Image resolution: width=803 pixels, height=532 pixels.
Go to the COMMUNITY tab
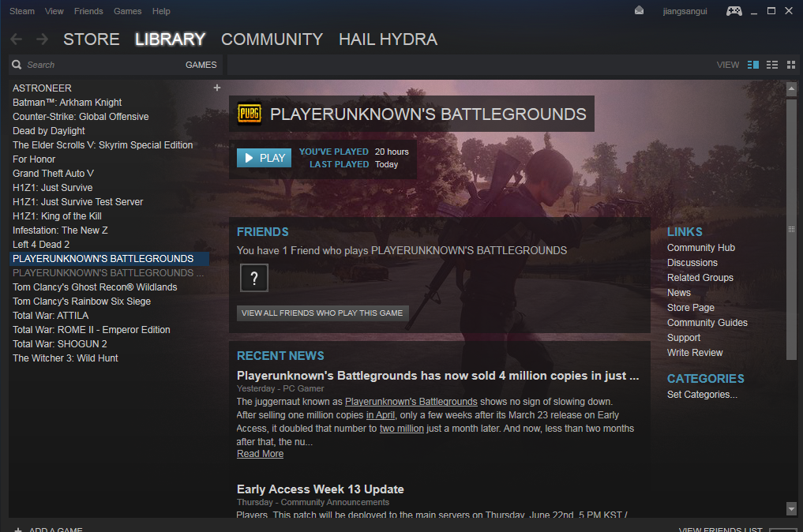pyautogui.click(x=272, y=39)
